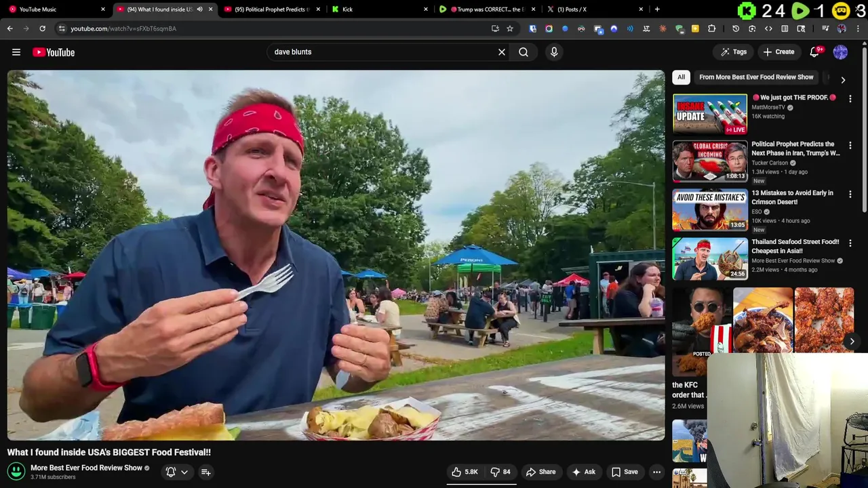
Task: Open Chrome three-dot menu
Action: (x=858, y=28)
